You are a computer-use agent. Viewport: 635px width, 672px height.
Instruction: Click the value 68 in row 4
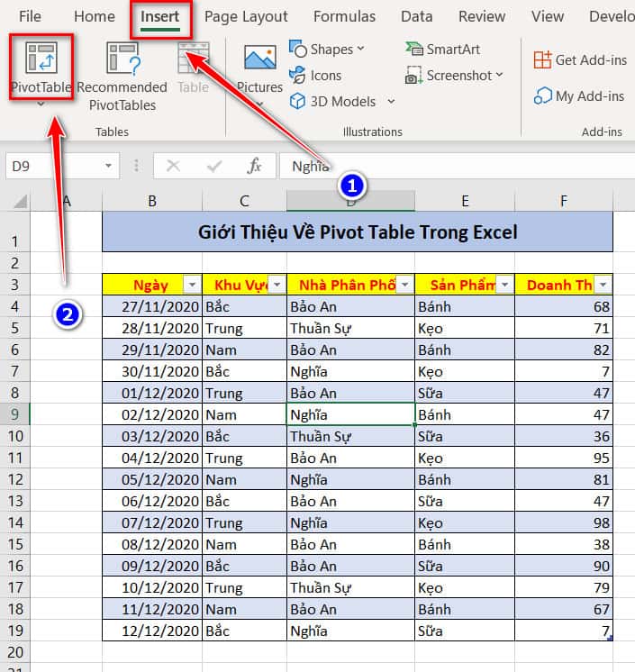[x=564, y=306]
